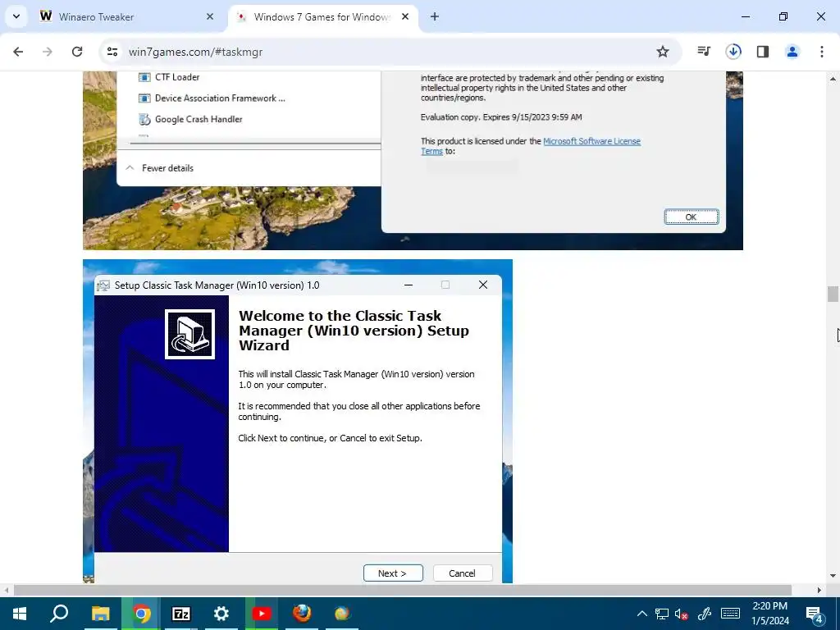The height and width of the screenshot is (630, 840).
Task: Open the Chrome downloads icon
Action: [x=733, y=52]
